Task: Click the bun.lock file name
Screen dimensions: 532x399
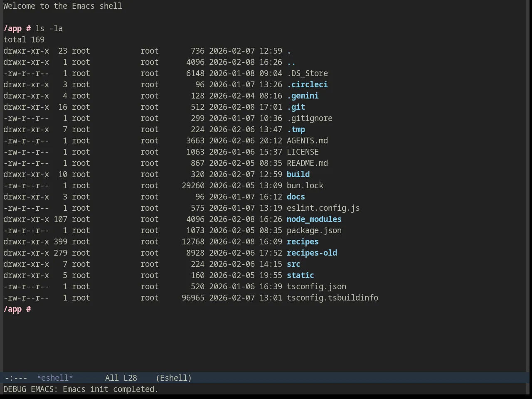Action: [x=305, y=185]
